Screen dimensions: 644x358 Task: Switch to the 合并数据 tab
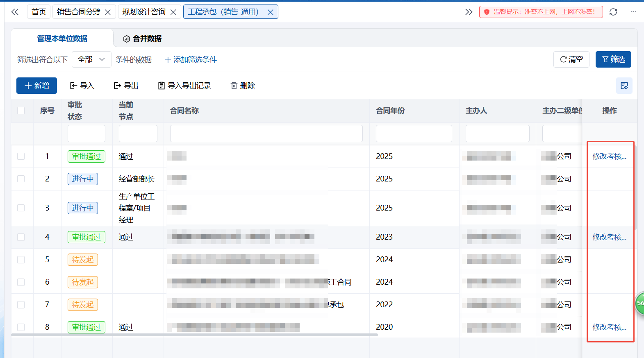click(x=143, y=39)
